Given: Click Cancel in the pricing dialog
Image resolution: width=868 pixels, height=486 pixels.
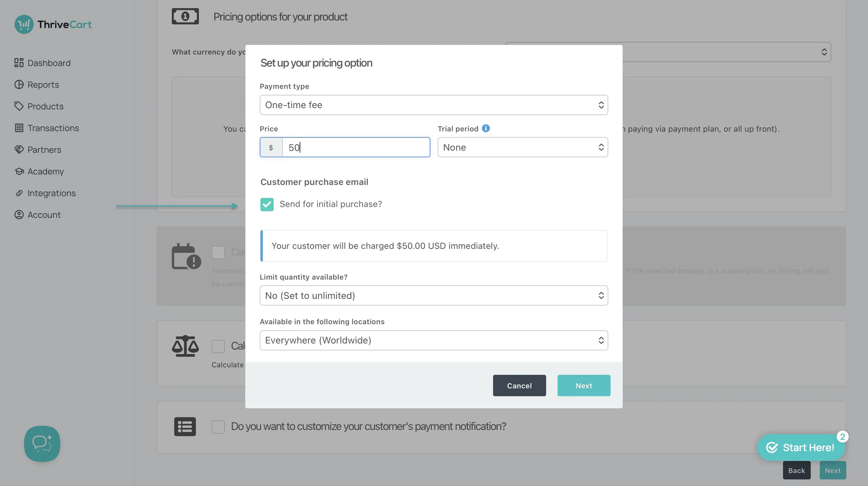Looking at the screenshot, I should (x=519, y=385).
